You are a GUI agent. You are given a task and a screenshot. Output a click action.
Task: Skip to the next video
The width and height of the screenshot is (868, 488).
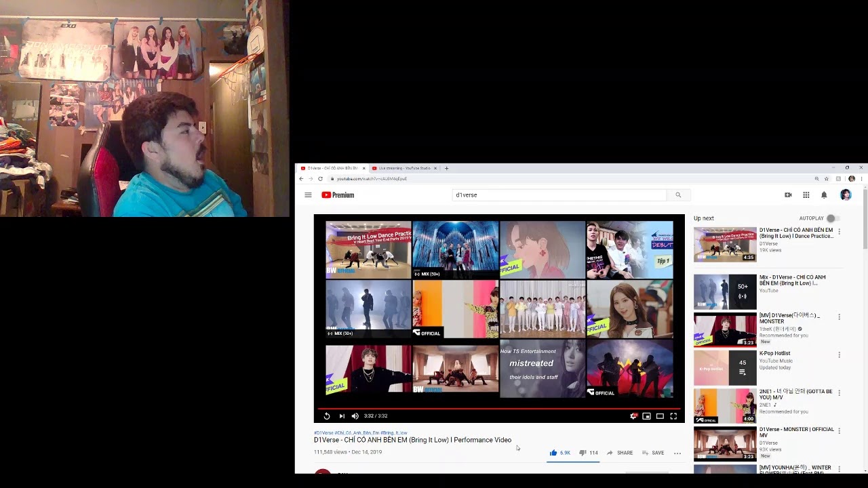point(342,416)
